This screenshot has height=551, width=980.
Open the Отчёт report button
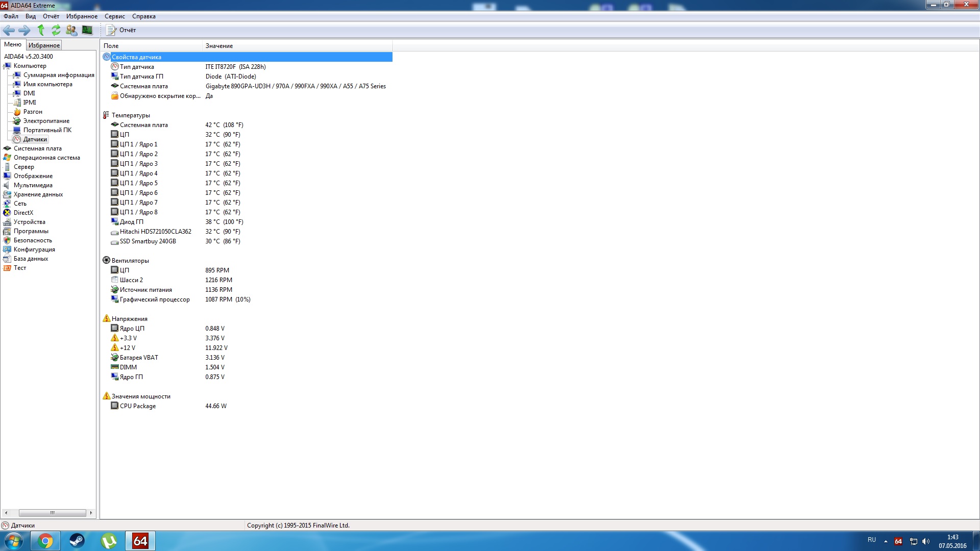point(121,30)
